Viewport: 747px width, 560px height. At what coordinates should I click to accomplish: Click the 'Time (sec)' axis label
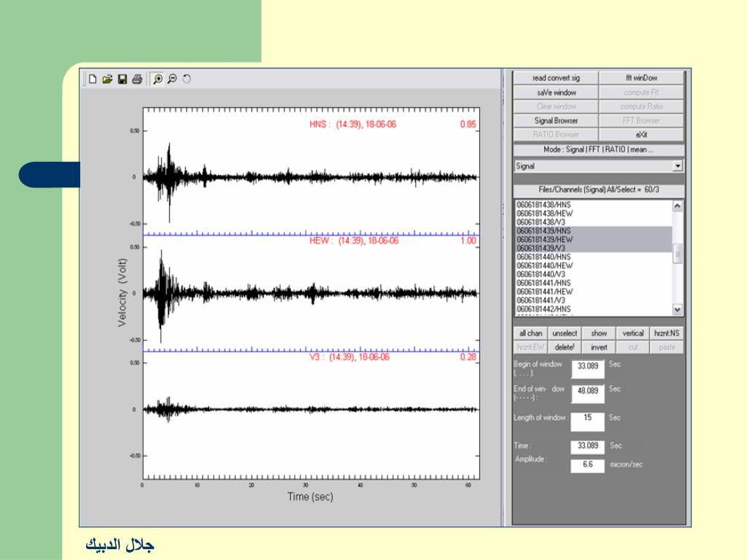coord(310,497)
